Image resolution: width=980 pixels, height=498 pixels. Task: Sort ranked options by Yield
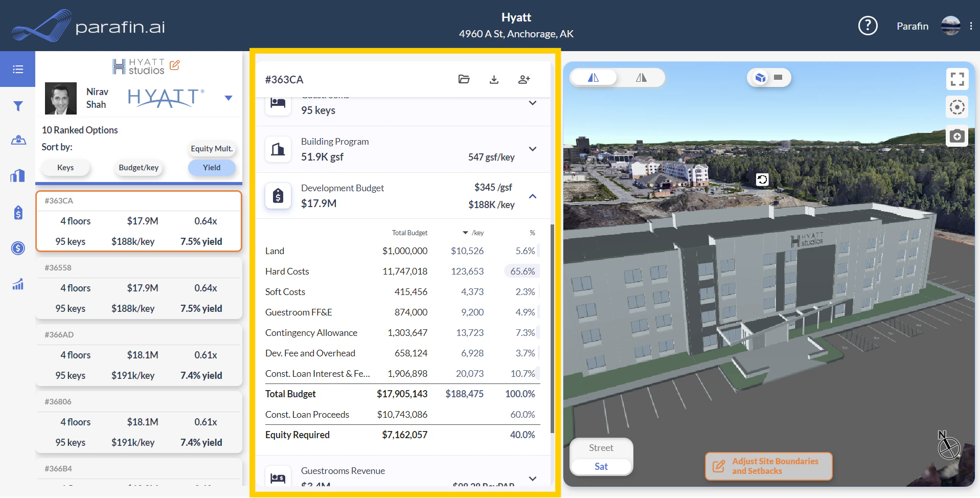[212, 167]
